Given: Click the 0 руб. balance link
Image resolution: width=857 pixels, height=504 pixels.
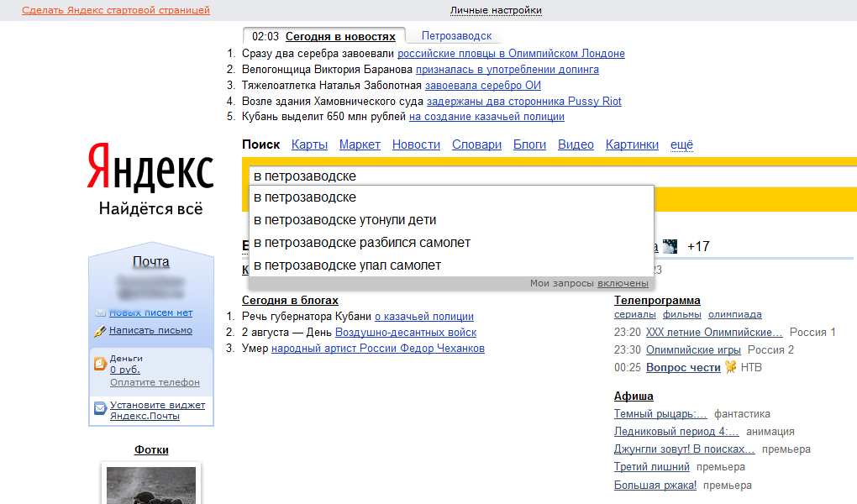Looking at the screenshot, I should tap(125, 370).
